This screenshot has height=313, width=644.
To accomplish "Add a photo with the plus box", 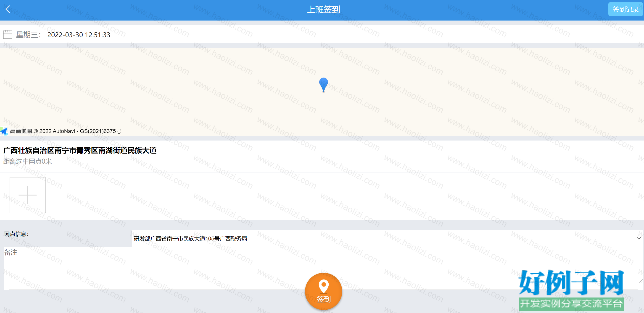I will coord(27,195).
